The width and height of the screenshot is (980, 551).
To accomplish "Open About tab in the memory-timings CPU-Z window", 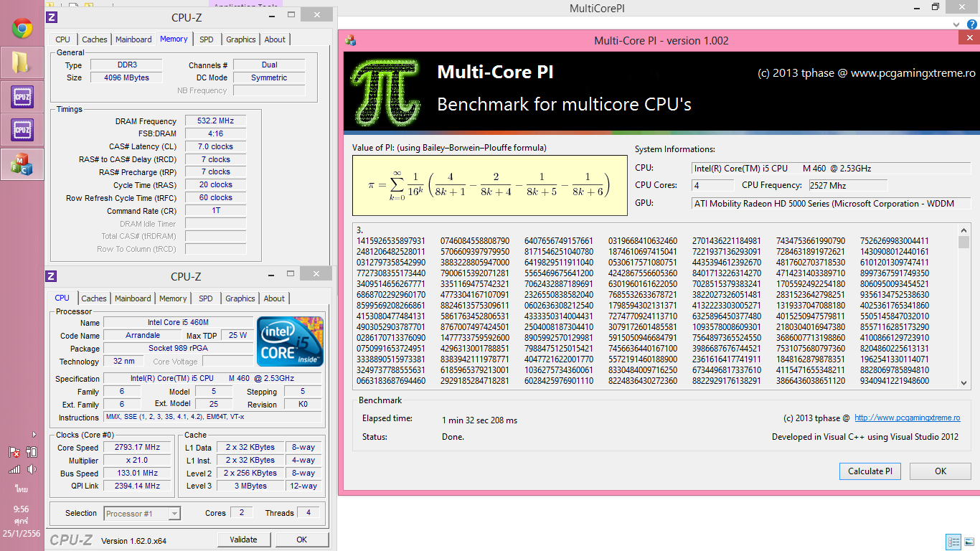I will click(275, 39).
